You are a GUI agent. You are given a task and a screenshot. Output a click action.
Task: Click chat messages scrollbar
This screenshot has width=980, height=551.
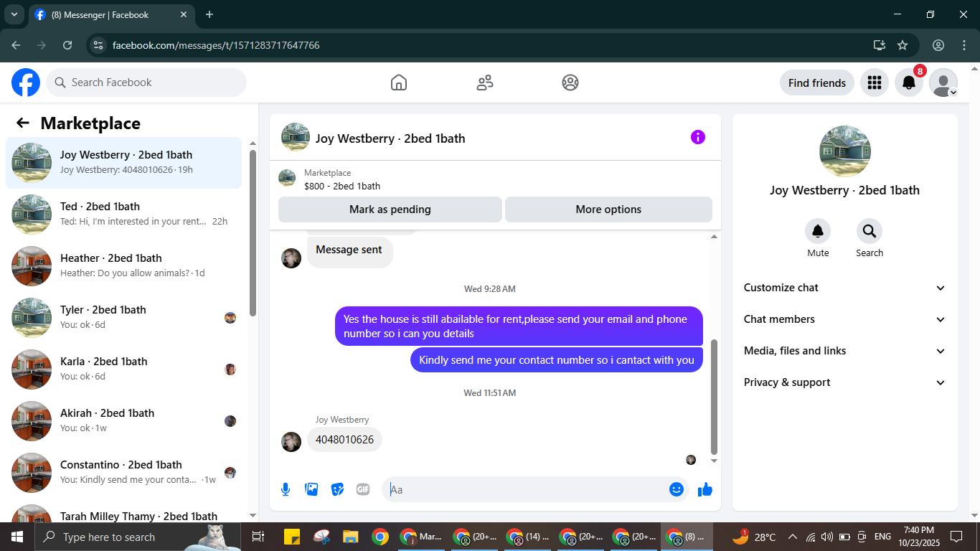click(x=714, y=397)
